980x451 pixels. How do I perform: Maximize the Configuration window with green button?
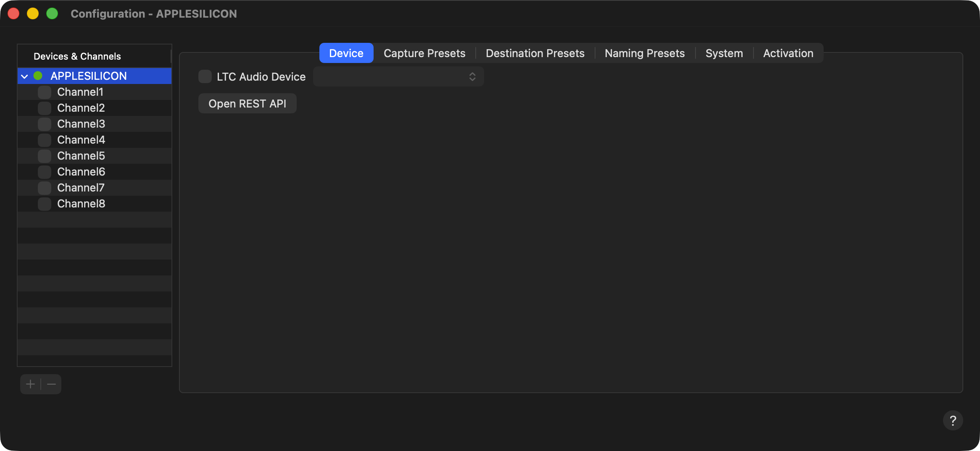52,13
